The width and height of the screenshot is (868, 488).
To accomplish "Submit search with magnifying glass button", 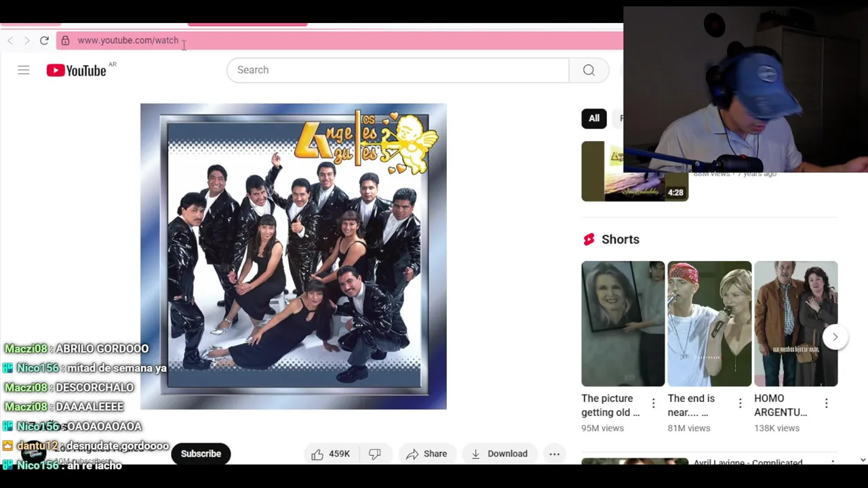I will (589, 70).
